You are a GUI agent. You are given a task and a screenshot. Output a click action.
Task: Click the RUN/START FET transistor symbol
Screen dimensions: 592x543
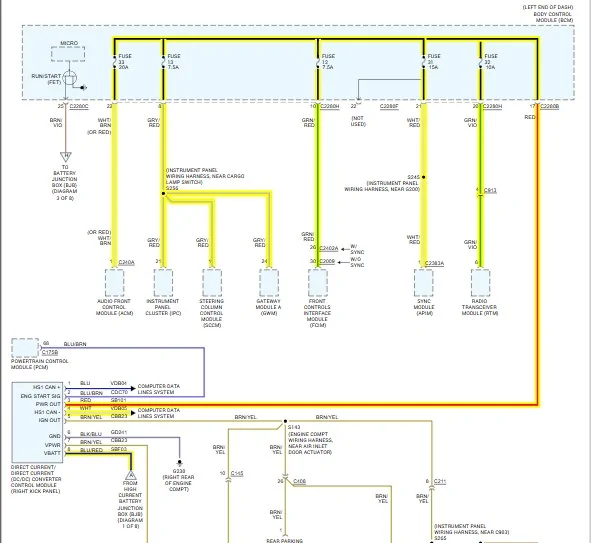click(x=69, y=79)
